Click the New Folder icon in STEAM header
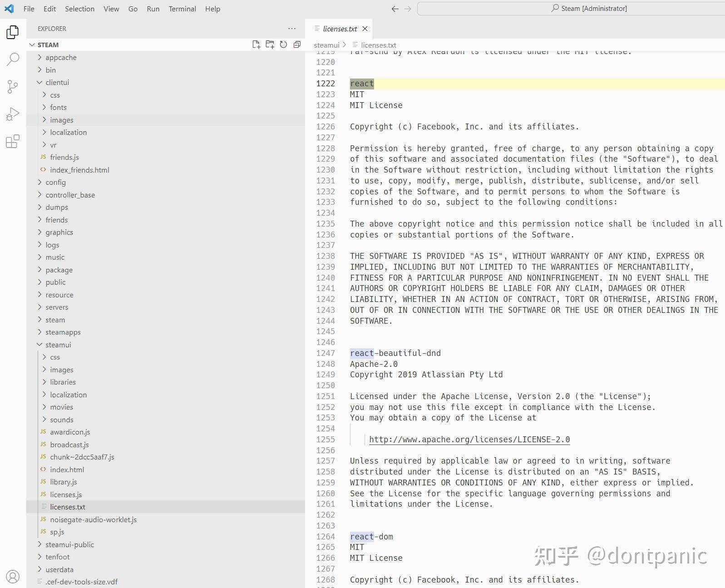Image resolution: width=725 pixels, height=588 pixels. click(270, 44)
